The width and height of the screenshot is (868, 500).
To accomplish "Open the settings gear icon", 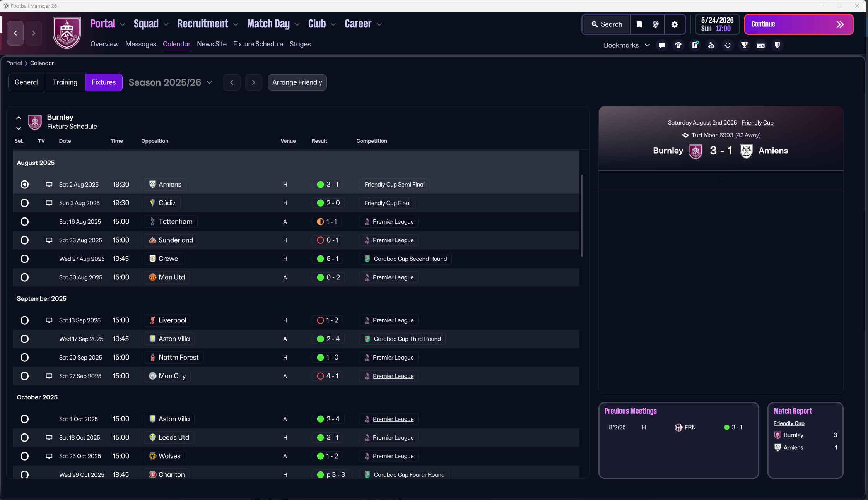I will click(x=675, y=24).
